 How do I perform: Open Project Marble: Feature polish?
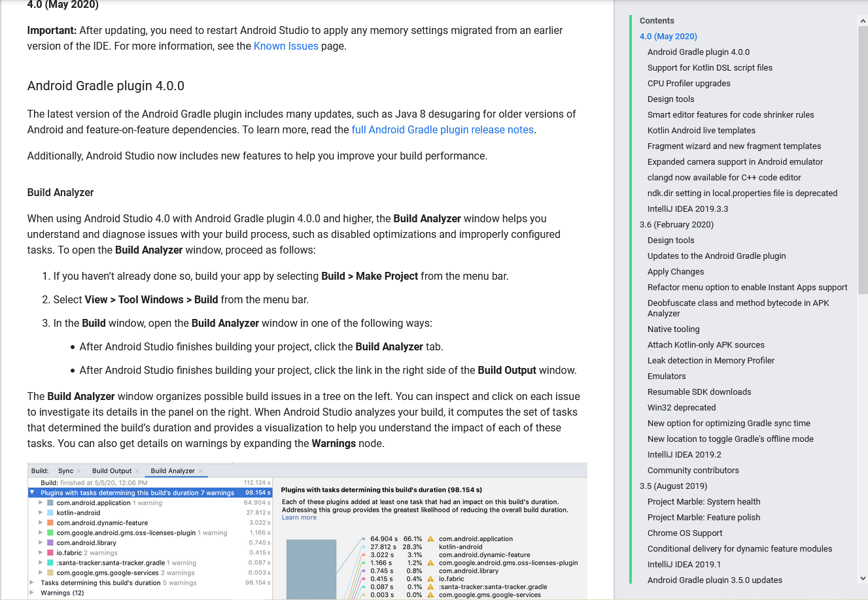tap(704, 518)
